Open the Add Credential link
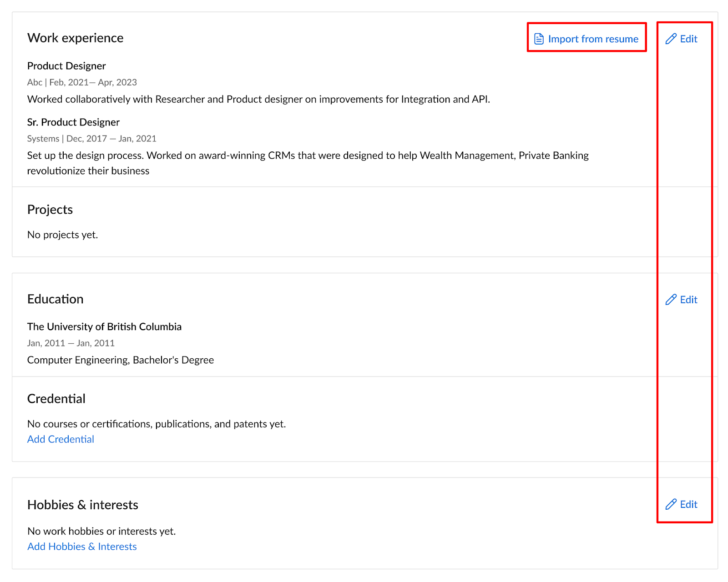Image resolution: width=728 pixels, height=582 pixels. tap(61, 439)
